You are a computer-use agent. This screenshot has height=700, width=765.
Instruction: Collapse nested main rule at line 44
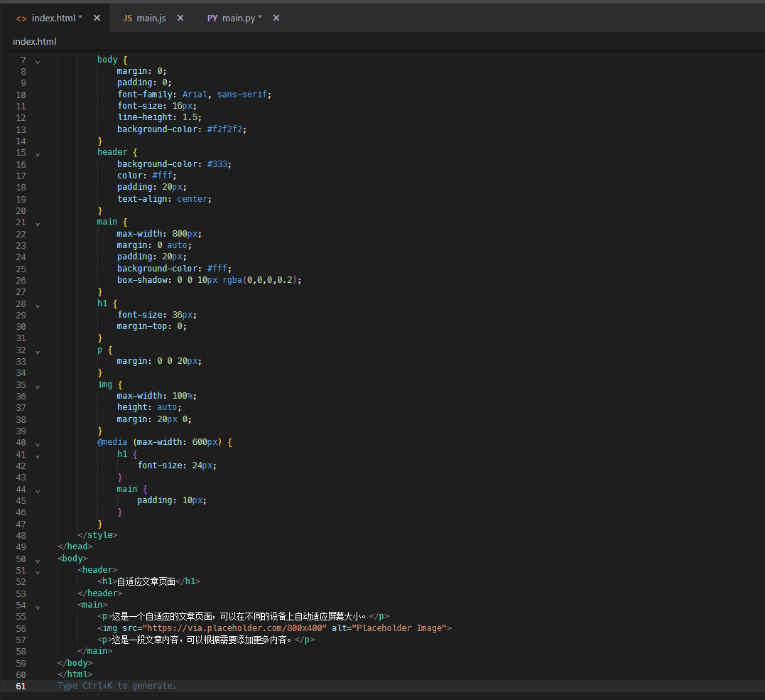[38, 492]
